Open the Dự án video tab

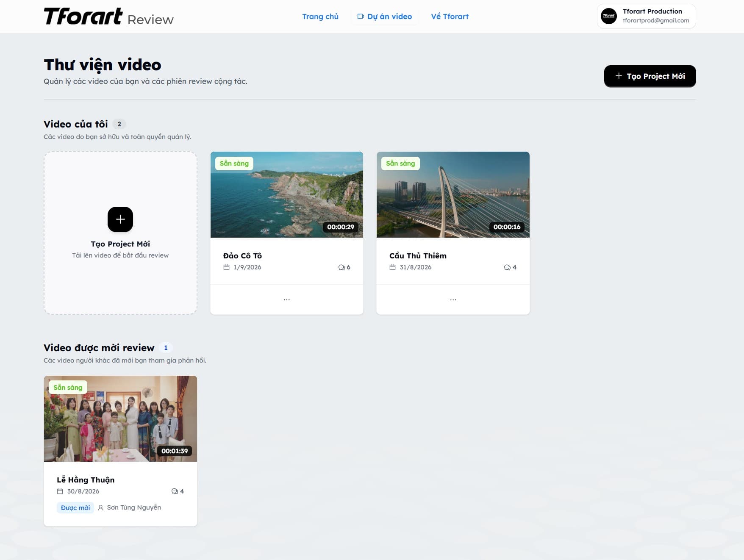[385, 17]
